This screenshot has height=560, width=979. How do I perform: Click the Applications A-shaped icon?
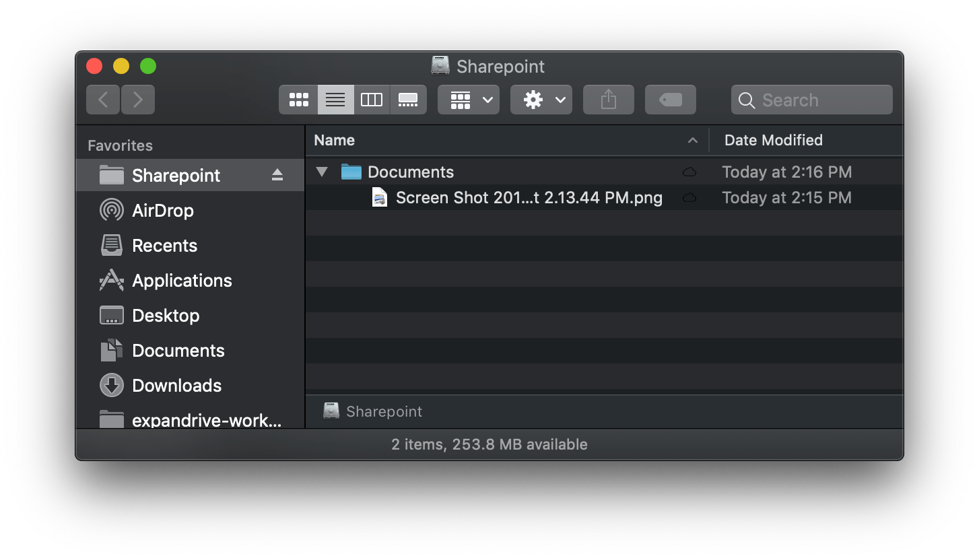[x=111, y=280]
